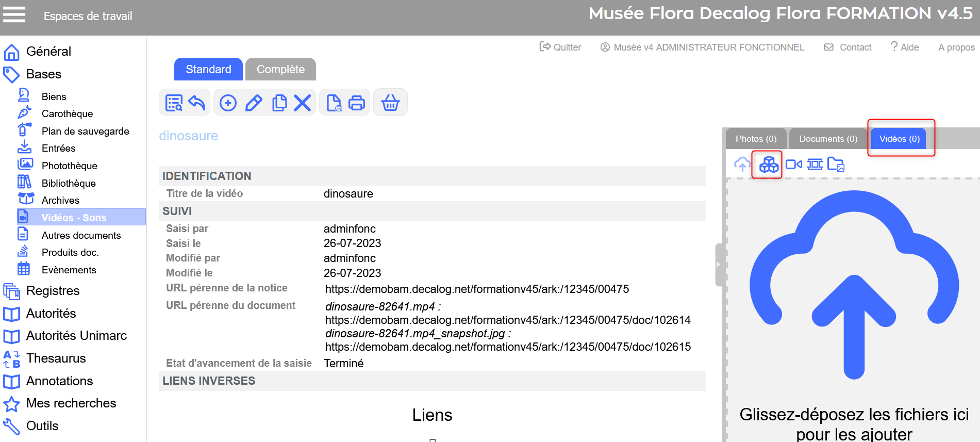Viewport: 980px width, 442px height.
Task: Click the add new record plus icon
Action: [228, 103]
